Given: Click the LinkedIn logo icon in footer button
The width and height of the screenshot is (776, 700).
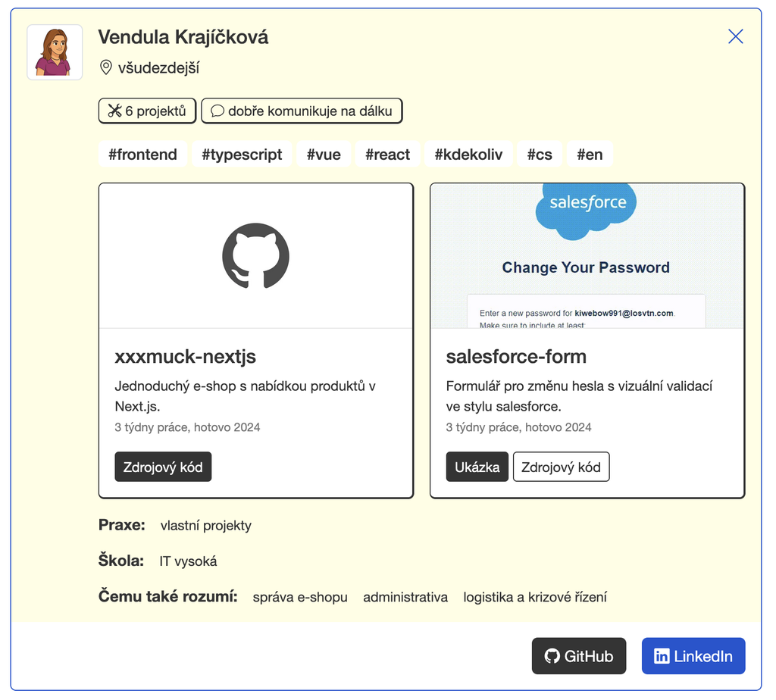Looking at the screenshot, I should pyautogui.click(x=662, y=656).
